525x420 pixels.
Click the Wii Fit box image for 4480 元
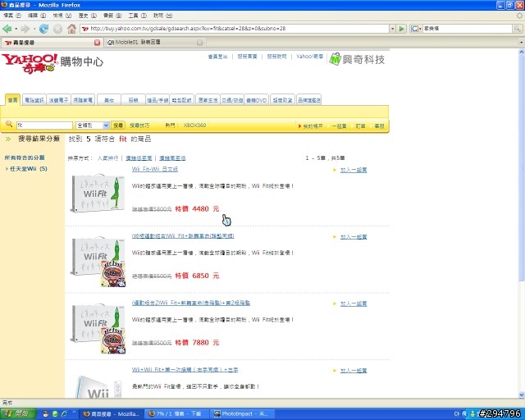point(97,194)
